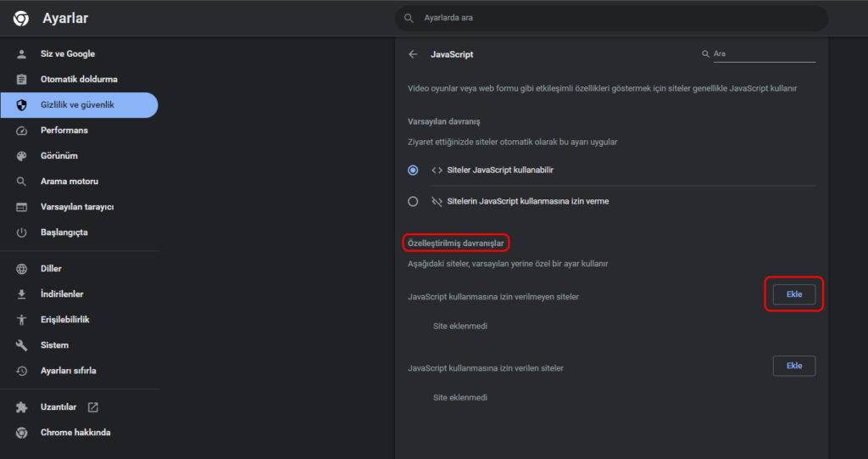
Task: Select the Siteler JavaScript kullanabilir radio button
Action: click(413, 171)
